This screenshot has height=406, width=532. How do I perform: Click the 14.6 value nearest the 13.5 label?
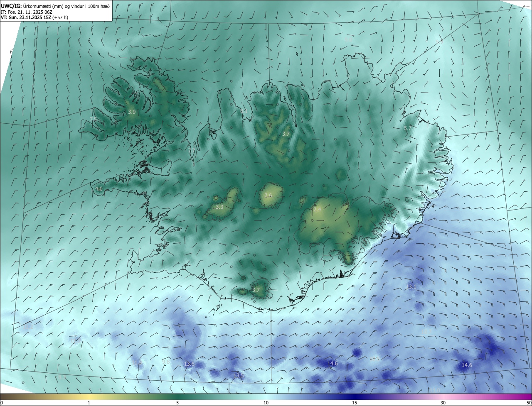[332, 363]
